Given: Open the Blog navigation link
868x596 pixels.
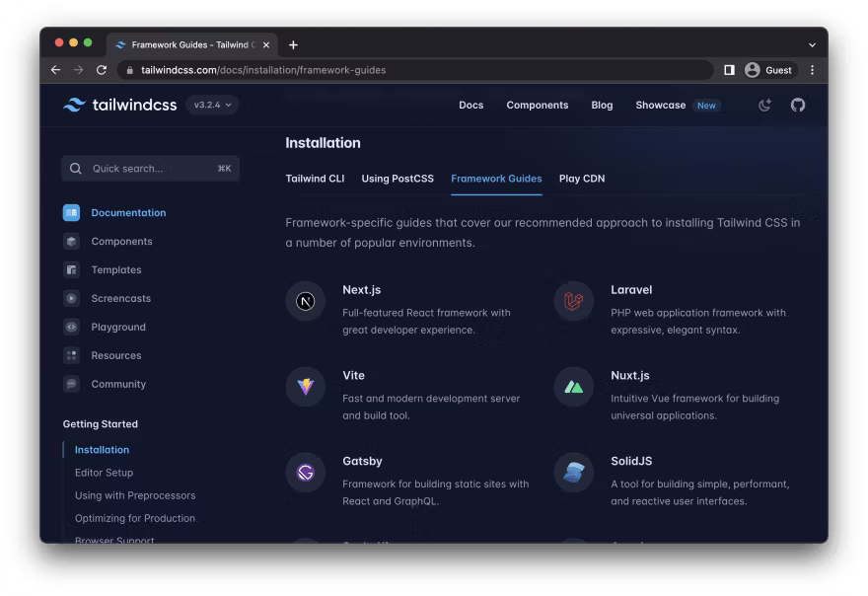Looking at the screenshot, I should pyautogui.click(x=602, y=106).
